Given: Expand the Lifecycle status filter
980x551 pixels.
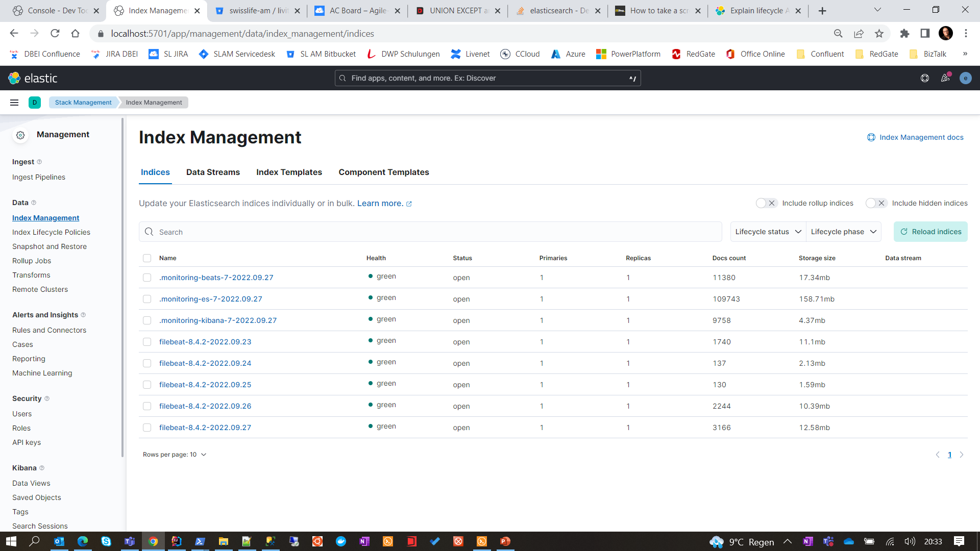Looking at the screenshot, I should coord(768,232).
